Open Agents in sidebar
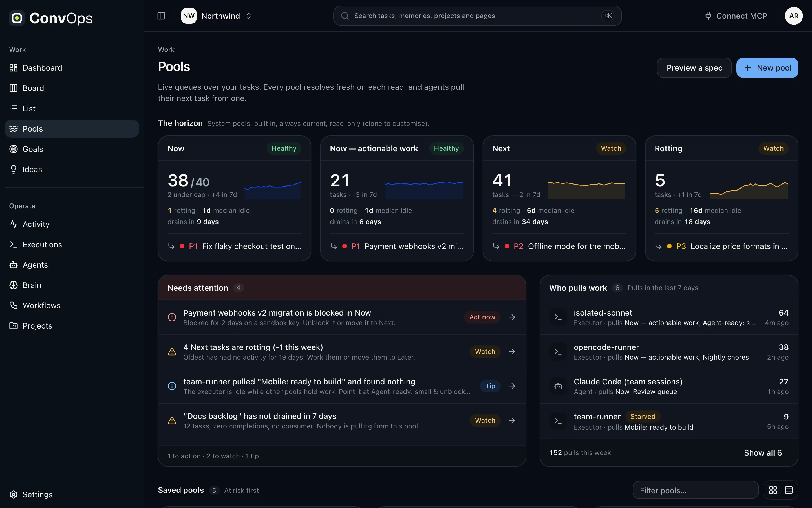Image resolution: width=812 pixels, height=508 pixels. [x=72, y=265]
